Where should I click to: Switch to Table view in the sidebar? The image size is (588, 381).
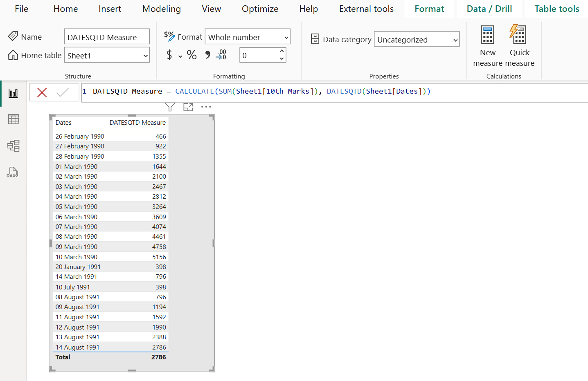pyautogui.click(x=13, y=119)
